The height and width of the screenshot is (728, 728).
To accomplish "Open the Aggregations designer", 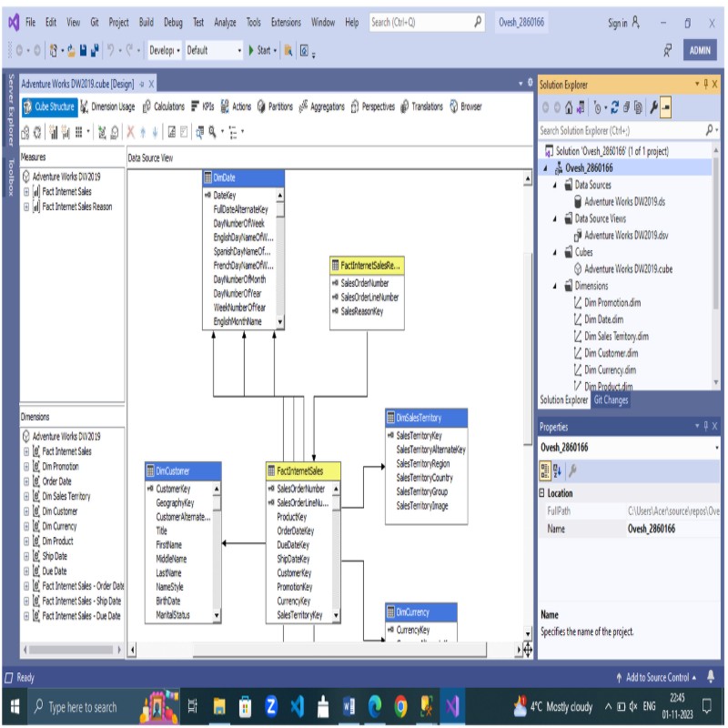I will tap(327, 106).
